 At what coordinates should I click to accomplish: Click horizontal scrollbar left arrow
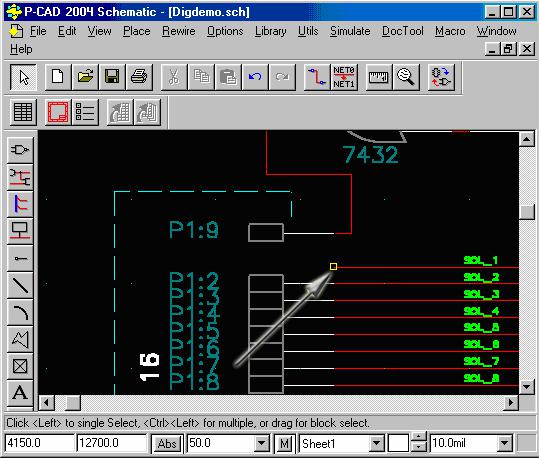pyautogui.click(x=46, y=403)
